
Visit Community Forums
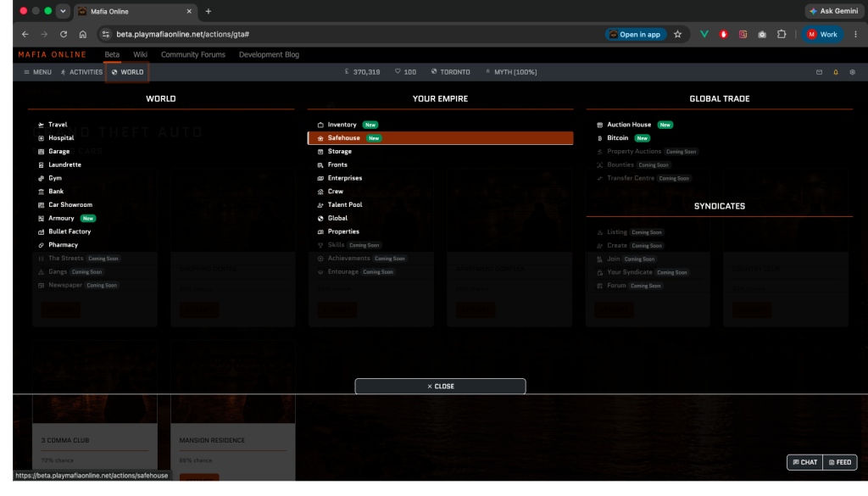point(193,54)
